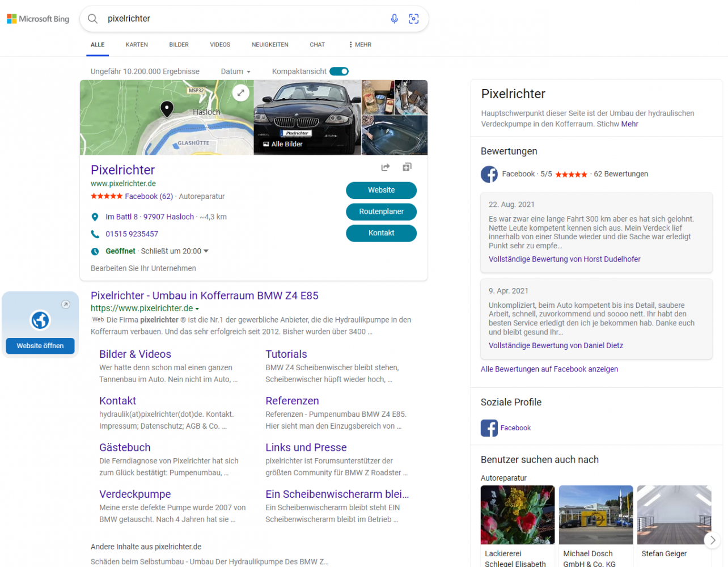The image size is (728, 567).
Task: Go to next related business with chevron
Action: (713, 540)
